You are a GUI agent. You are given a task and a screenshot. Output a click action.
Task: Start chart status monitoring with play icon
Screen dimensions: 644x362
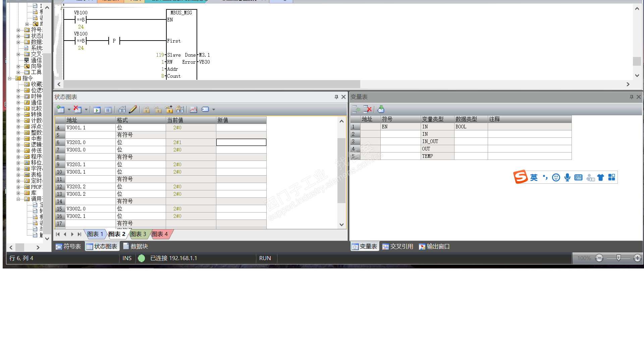(97, 110)
